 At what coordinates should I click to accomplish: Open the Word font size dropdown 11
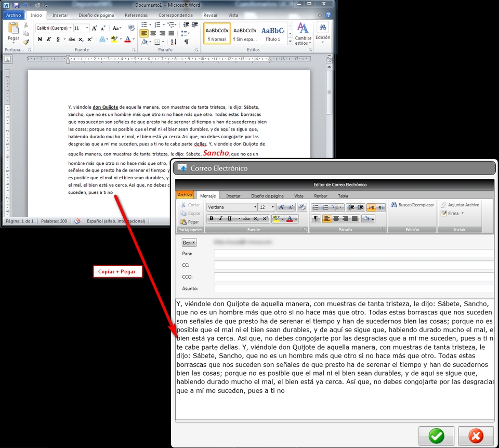(87, 28)
